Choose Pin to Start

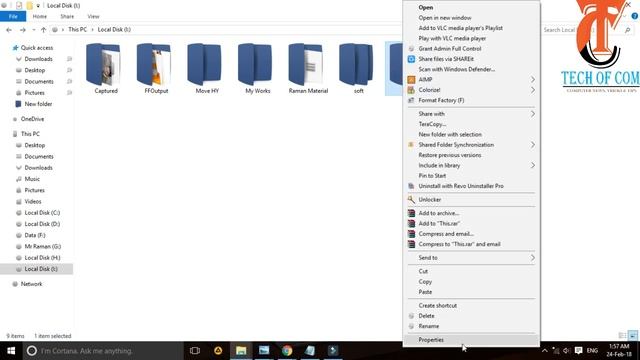point(471,176)
